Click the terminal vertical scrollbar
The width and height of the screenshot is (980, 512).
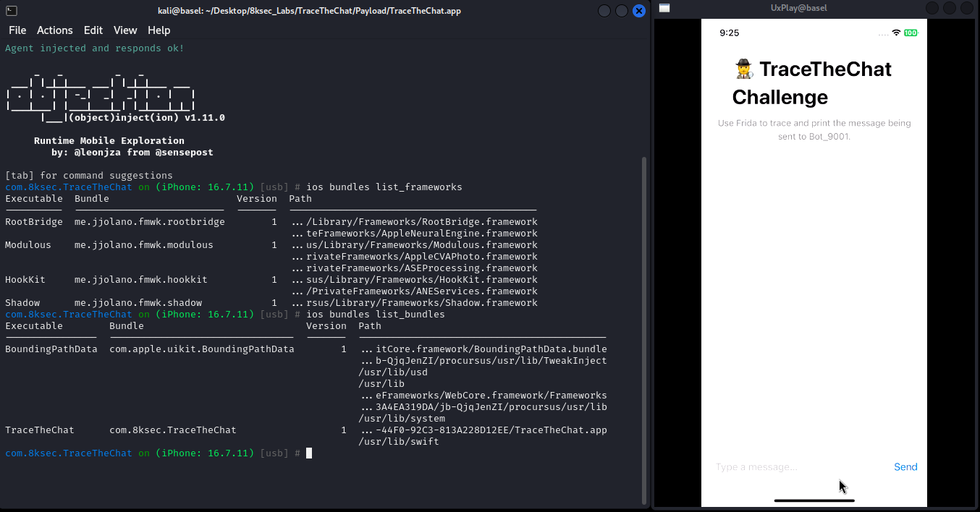[x=645, y=329]
